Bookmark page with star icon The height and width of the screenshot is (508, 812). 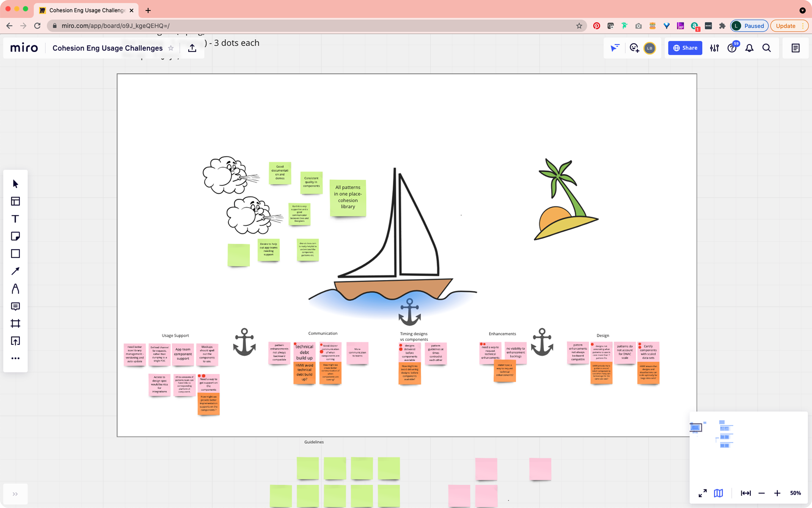pos(579,26)
